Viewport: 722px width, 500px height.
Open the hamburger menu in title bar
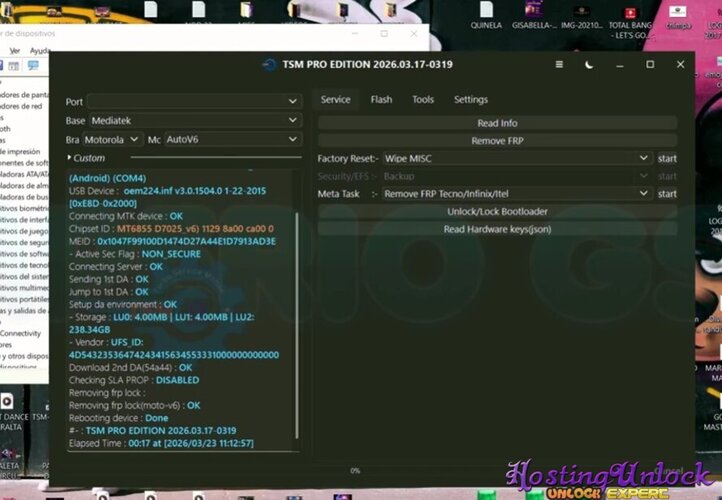(x=559, y=65)
